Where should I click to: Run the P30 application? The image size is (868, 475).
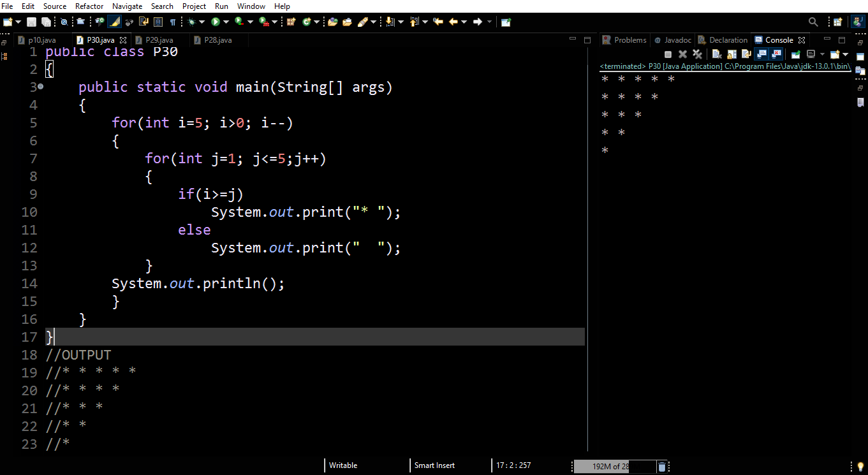click(x=216, y=21)
